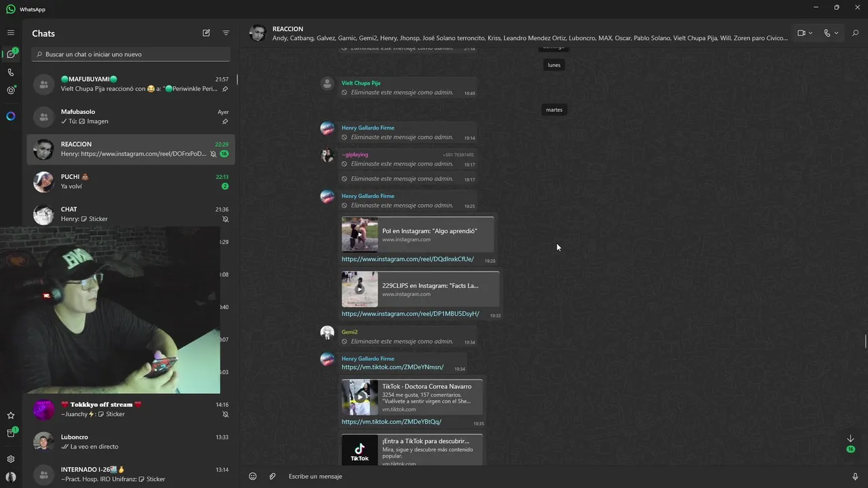Click muted bell icon on REACCION chat
The image size is (868, 488).
pyautogui.click(x=213, y=154)
